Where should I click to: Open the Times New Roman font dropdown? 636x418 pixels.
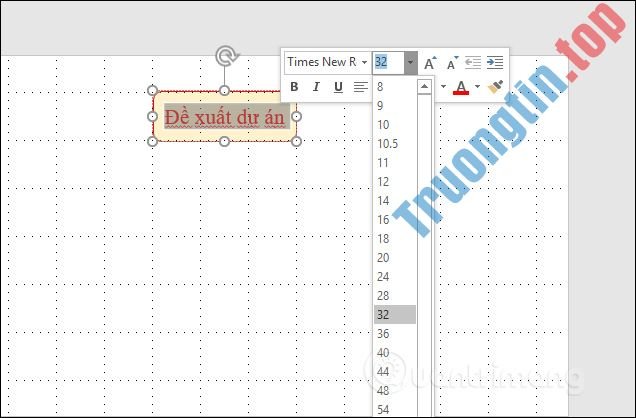tap(364, 62)
